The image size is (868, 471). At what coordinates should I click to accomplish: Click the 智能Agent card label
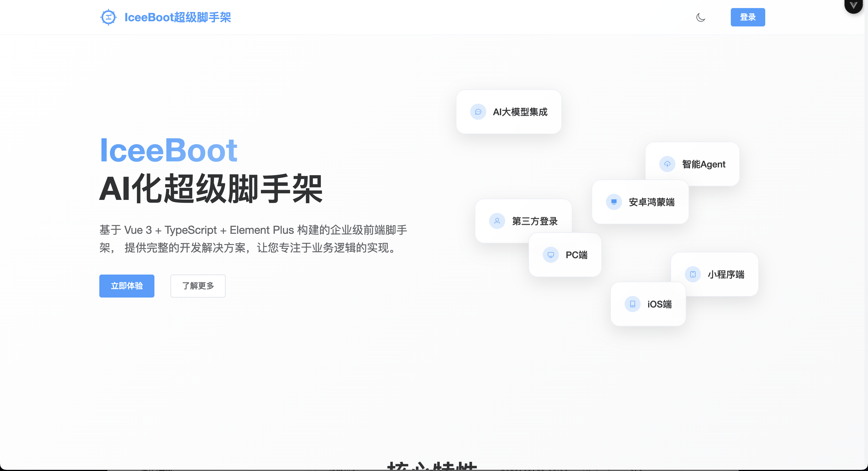704,164
